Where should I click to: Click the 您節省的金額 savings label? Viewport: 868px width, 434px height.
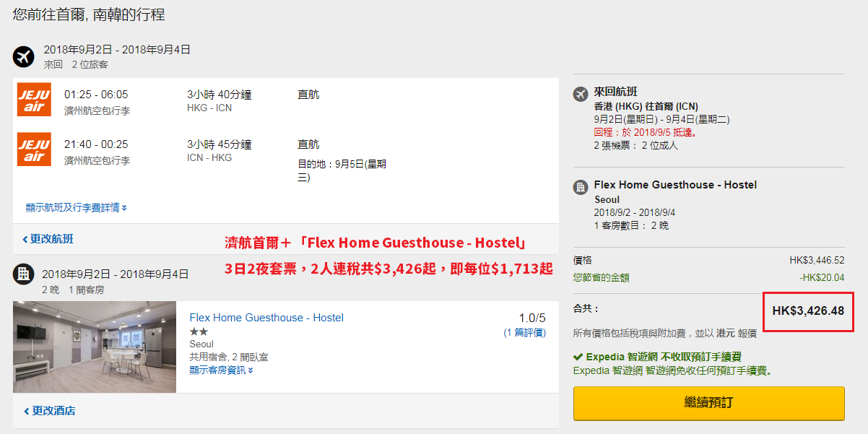[x=601, y=277]
